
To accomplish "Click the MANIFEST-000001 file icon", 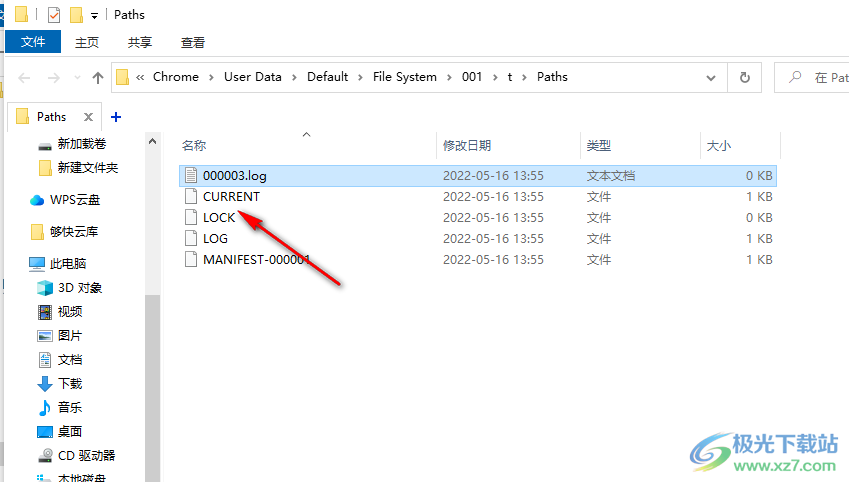I will 191,260.
